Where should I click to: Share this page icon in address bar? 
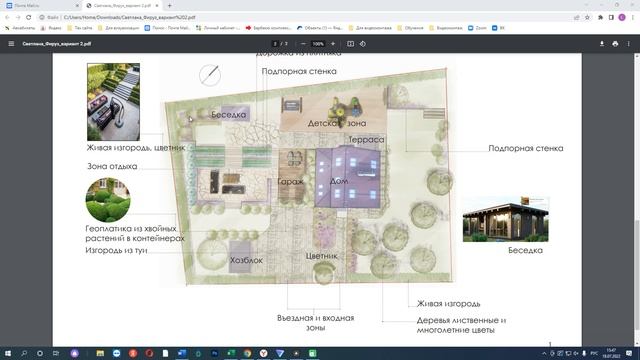click(x=576, y=18)
